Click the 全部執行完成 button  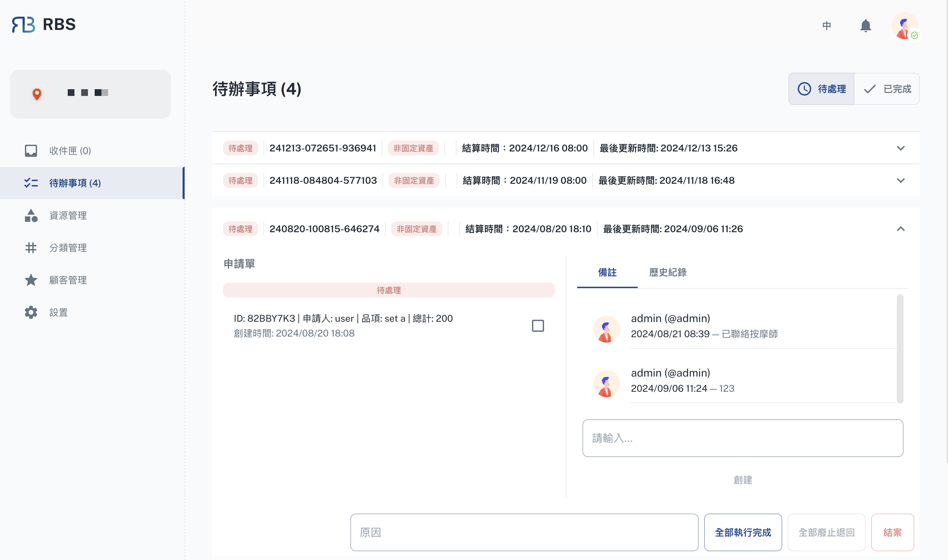742,532
